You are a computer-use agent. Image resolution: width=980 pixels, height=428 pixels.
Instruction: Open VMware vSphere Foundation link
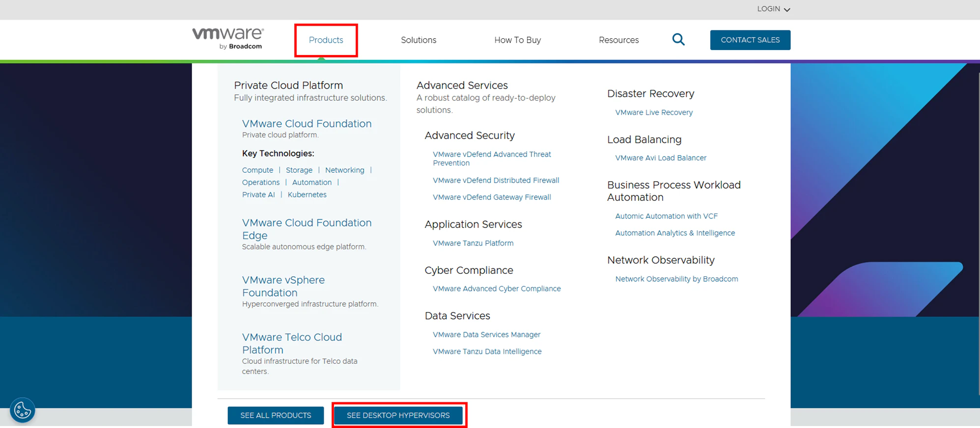coord(283,286)
